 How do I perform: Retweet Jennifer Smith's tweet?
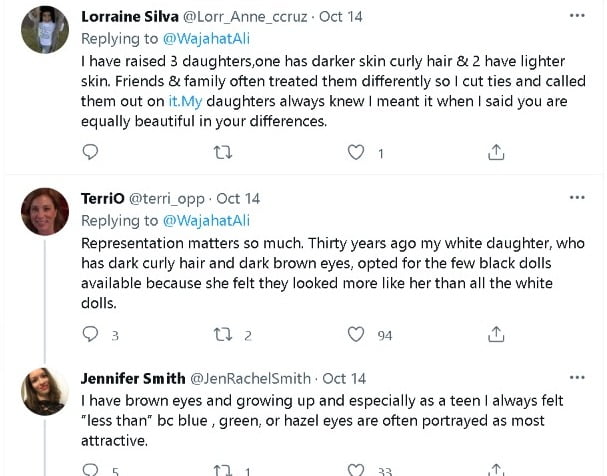[x=223, y=469]
